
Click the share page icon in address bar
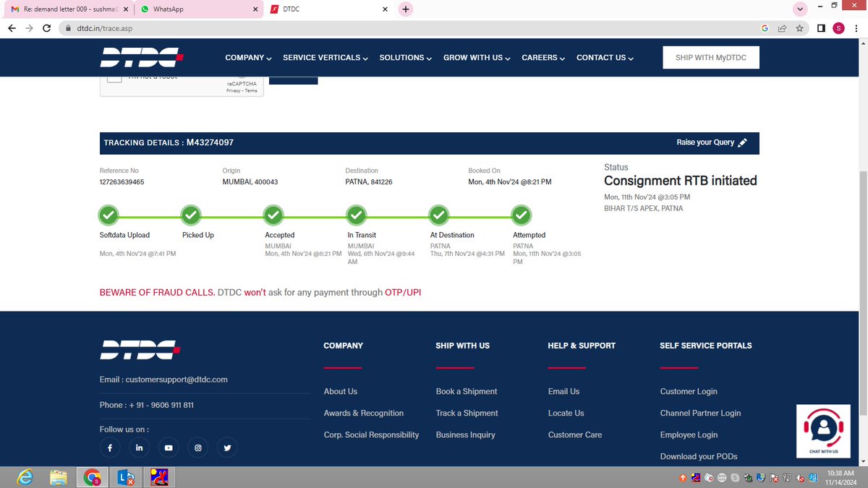(x=782, y=28)
